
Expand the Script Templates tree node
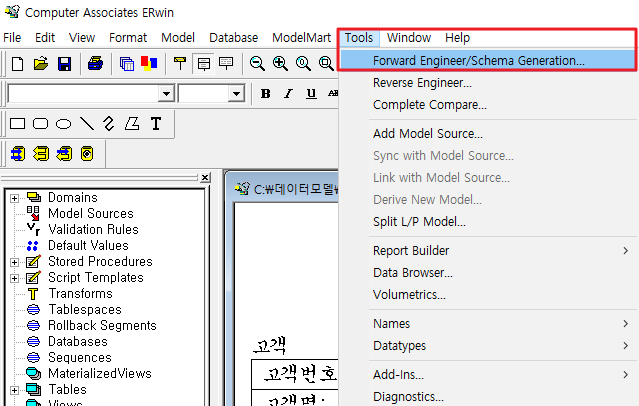click(x=14, y=278)
